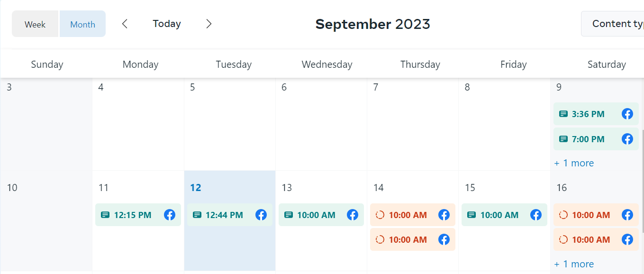The image size is (644, 274).
Task: Click scheduled clock icon on first Thursday 14 post
Action: tap(380, 215)
